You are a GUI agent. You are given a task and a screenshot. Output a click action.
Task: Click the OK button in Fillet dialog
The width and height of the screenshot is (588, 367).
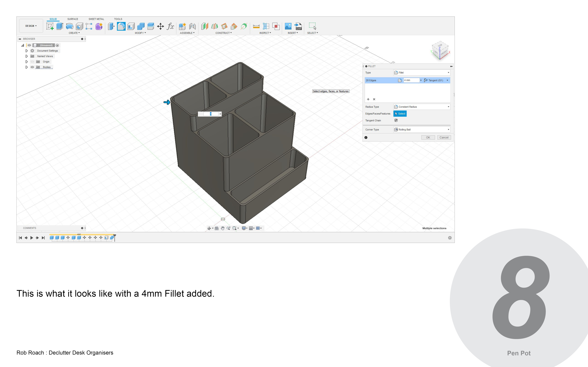tap(428, 137)
